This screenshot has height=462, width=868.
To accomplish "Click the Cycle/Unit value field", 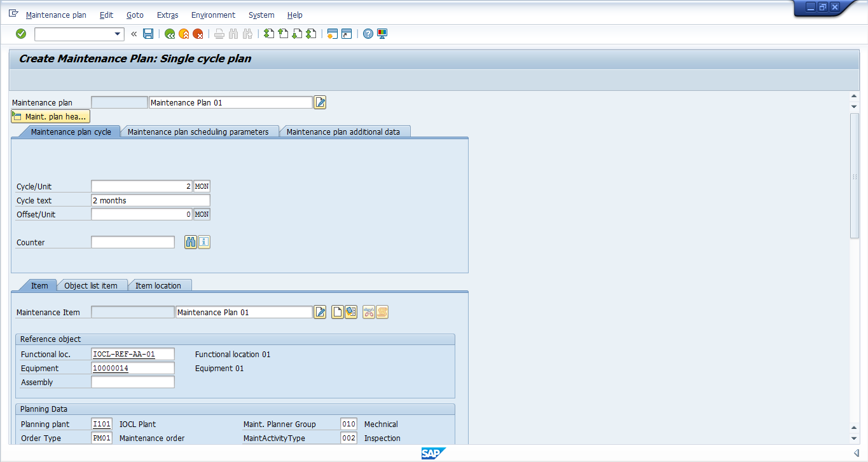I will (142, 186).
